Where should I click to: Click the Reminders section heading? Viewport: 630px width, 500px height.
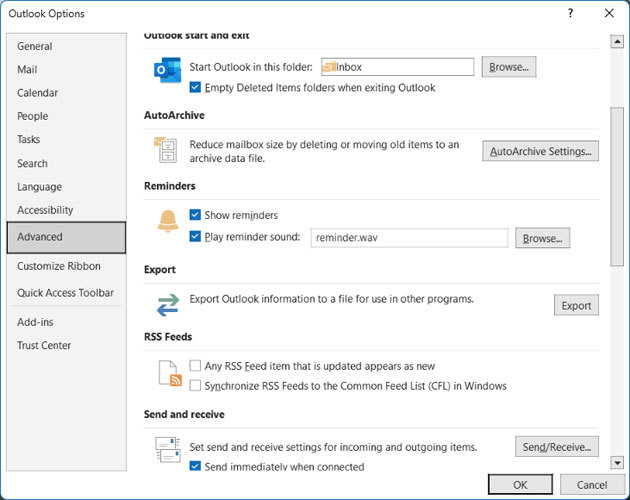pyautogui.click(x=170, y=186)
